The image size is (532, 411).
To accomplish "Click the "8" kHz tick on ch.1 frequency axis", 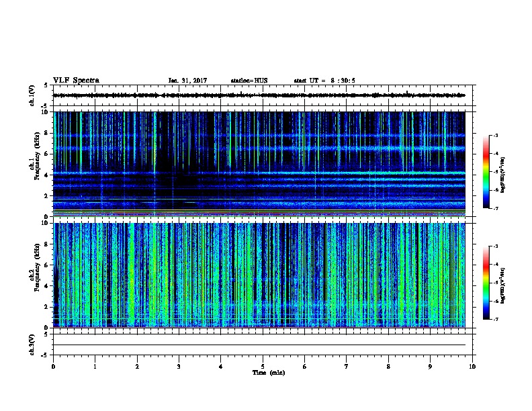I will click(x=48, y=133).
